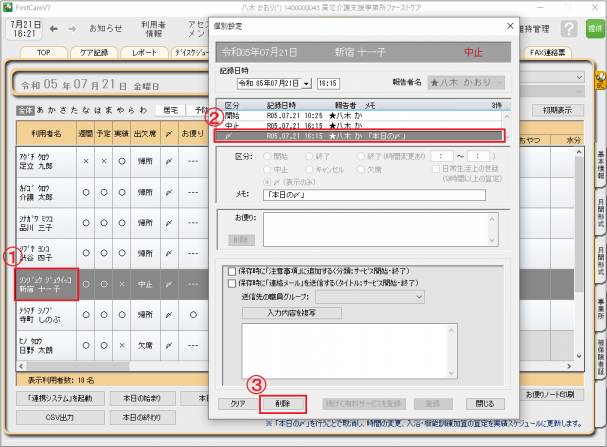Tick the 保存時に「連絡メール」を送信する checkbox
The height and width of the screenshot is (447, 607).
(x=232, y=283)
